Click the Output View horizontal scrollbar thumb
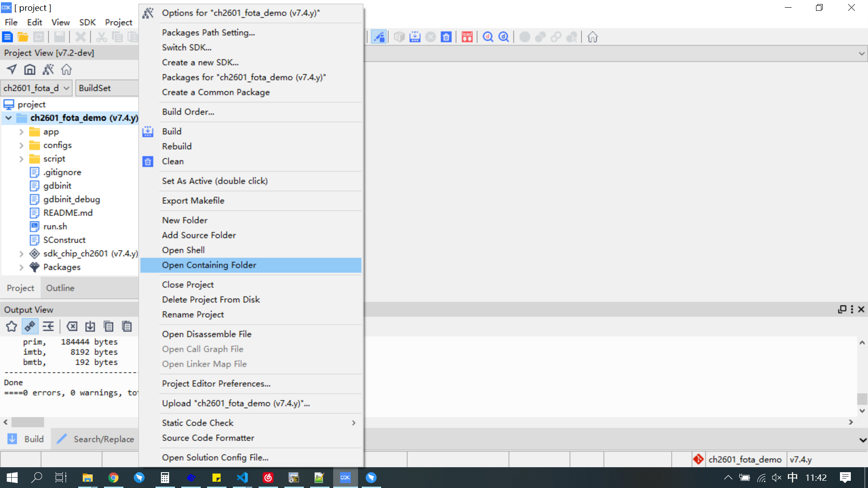This screenshot has width=868, height=488. click(28, 422)
